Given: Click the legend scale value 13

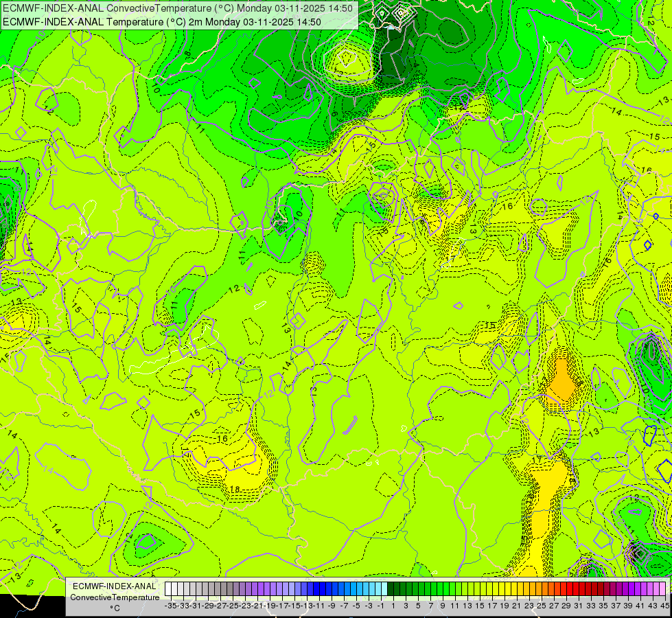Looking at the screenshot, I should [467, 606].
